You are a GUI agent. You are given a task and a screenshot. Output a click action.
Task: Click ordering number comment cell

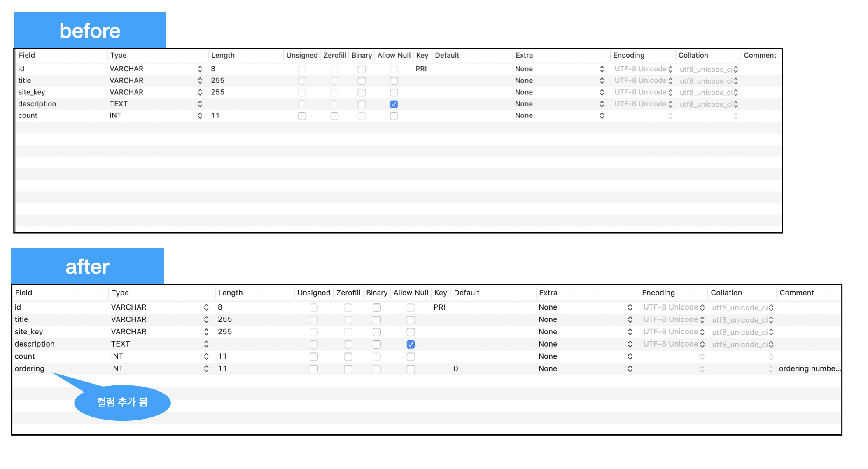tap(809, 368)
